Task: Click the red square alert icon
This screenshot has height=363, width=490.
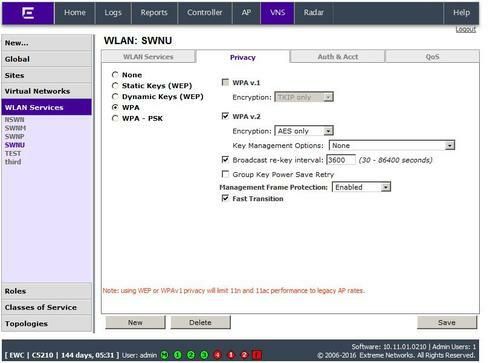Action: [x=257, y=355]
